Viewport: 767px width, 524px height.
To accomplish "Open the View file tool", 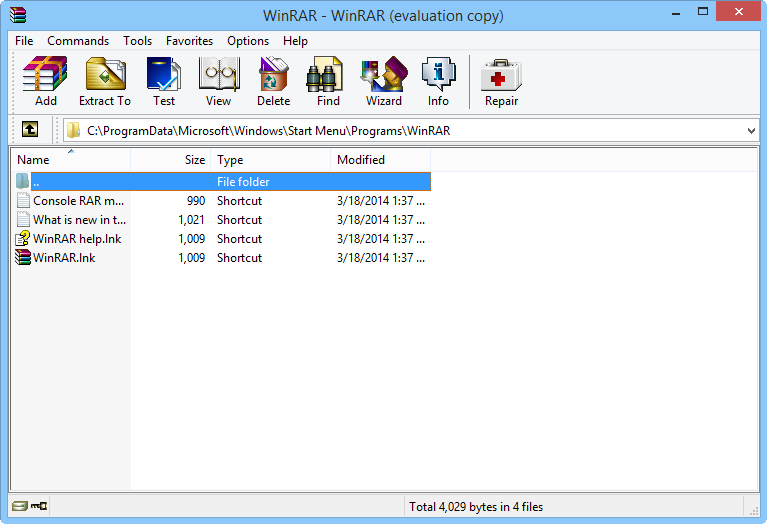I will [x=218, y=81].
